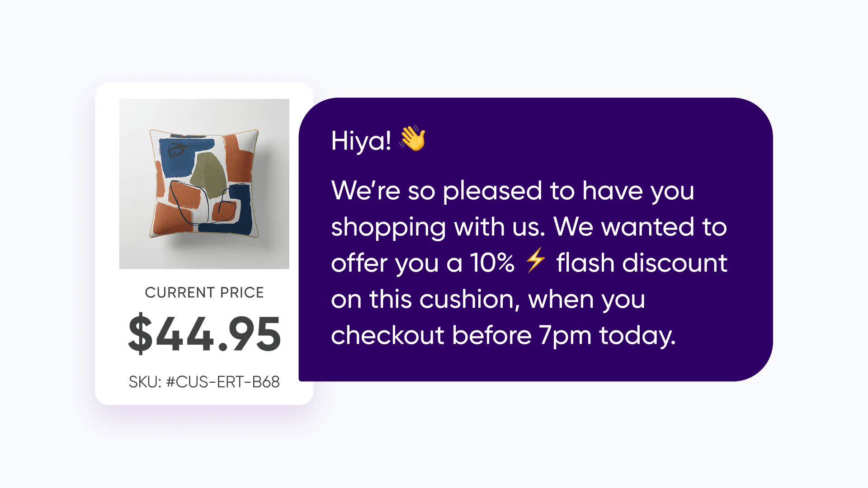This screenshot has width=868, height=488.
Task: Select the CURRENT PRICE label
Action: click(204, 292)
